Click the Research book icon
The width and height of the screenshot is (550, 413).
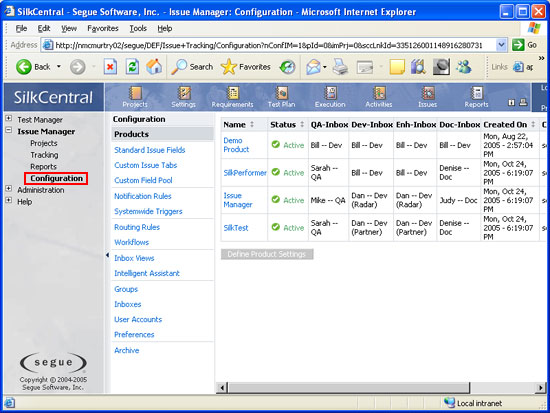[x=418, y=67]
